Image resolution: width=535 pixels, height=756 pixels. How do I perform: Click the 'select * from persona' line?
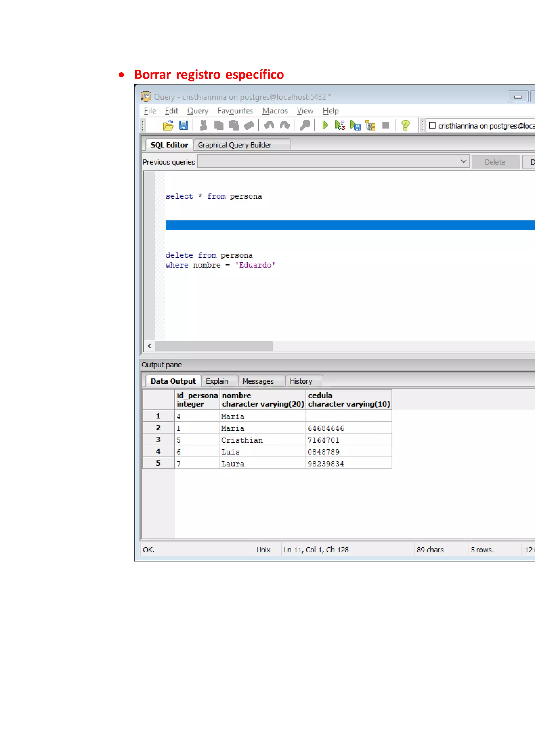(x=214, y=196)
